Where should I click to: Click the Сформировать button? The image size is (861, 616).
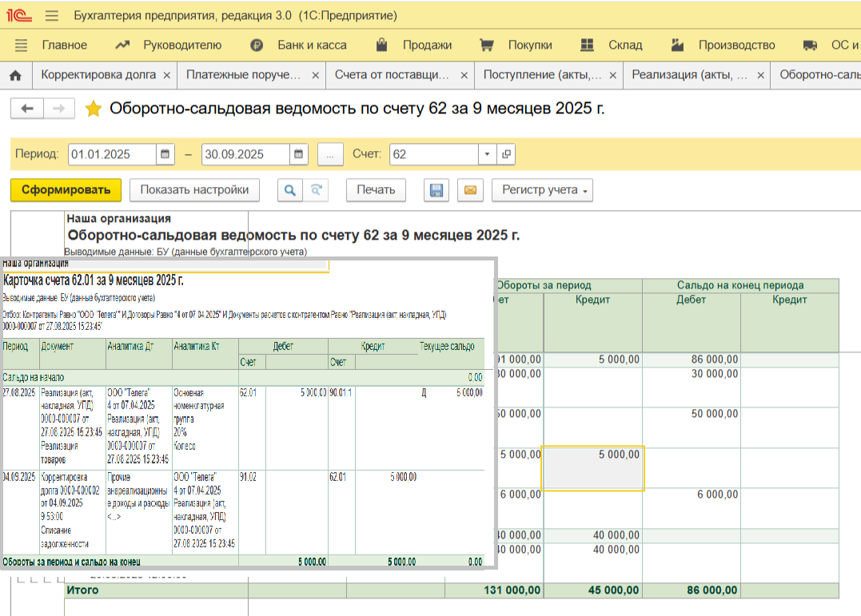pos(66,190)
